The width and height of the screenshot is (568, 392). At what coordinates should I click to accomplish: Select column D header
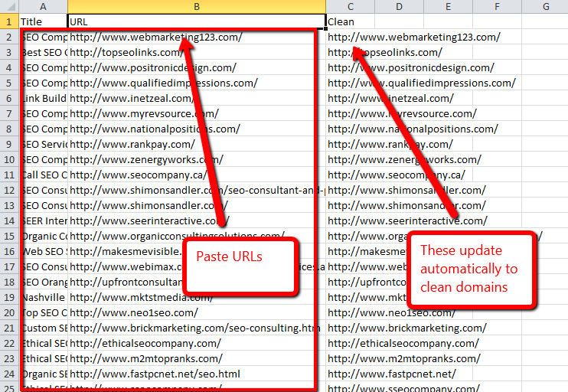click(399, 7)
